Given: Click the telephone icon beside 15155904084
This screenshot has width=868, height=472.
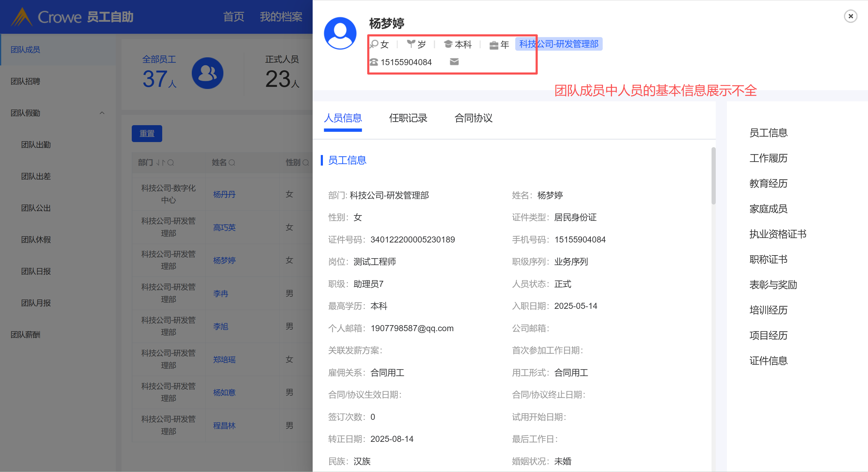Looking at the screenshot, I should 374,62.
